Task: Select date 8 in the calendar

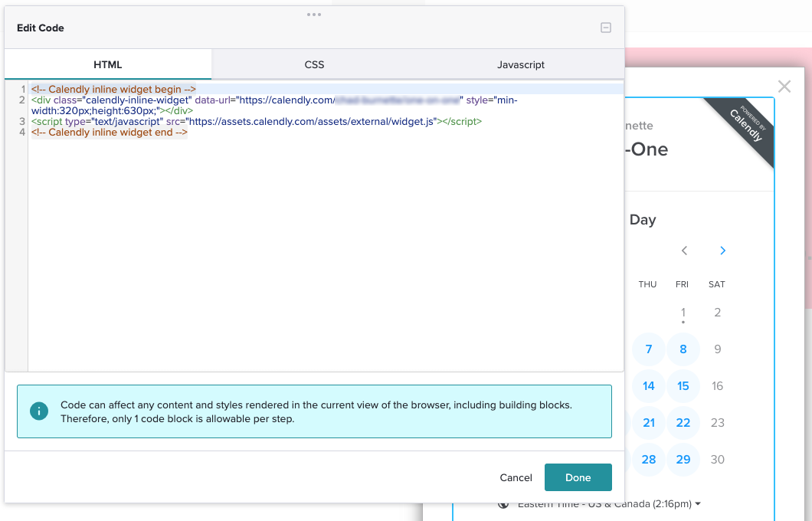Action: (683, 349)
